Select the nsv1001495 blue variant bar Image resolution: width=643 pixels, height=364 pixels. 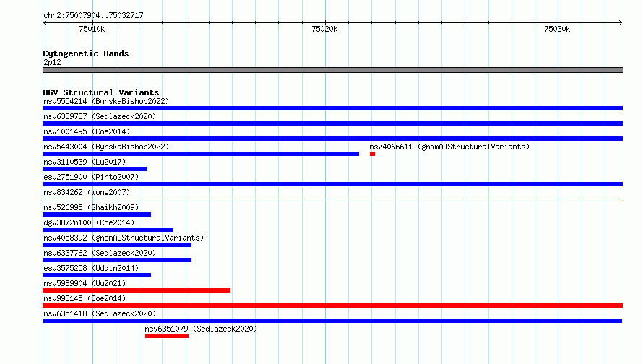[x=332, y=139]
